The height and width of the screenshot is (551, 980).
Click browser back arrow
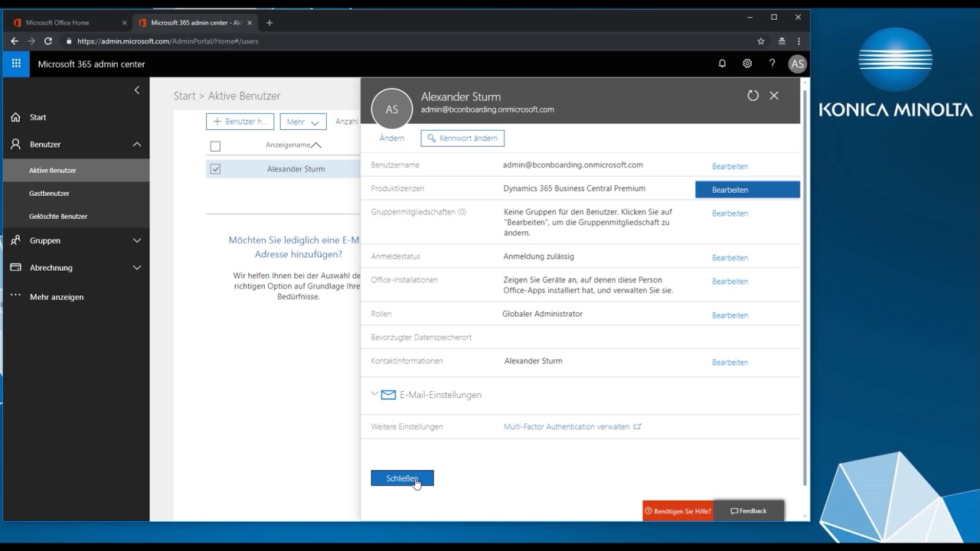[15, 41]
